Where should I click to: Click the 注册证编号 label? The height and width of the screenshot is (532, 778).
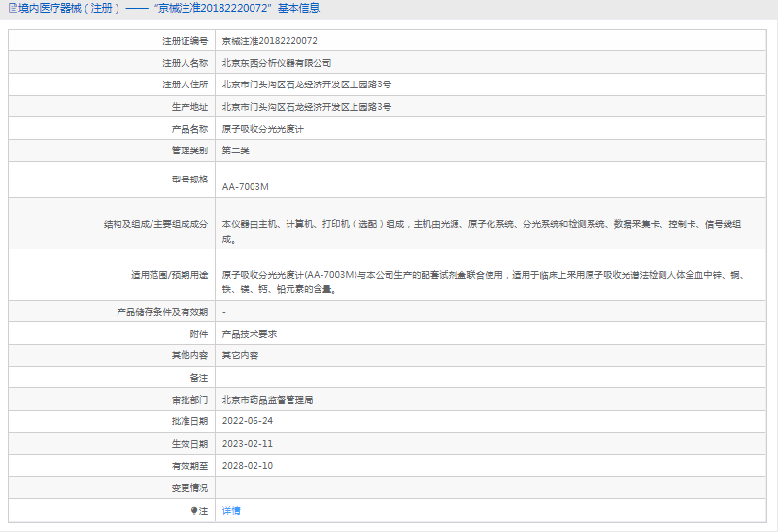[186, 41]
